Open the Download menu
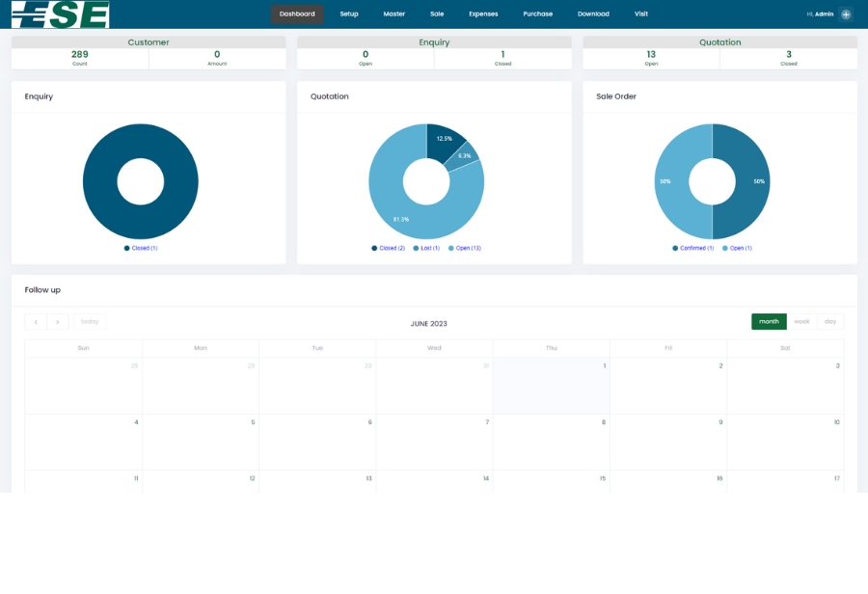Image resolution: width=868 pixels, height=594 pixels. click(x=593, y=13)
